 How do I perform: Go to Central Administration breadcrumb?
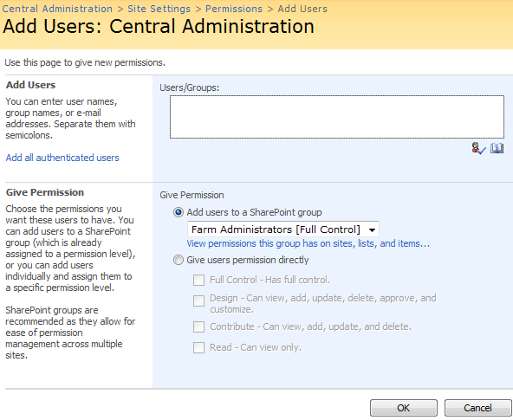[57, 9]
